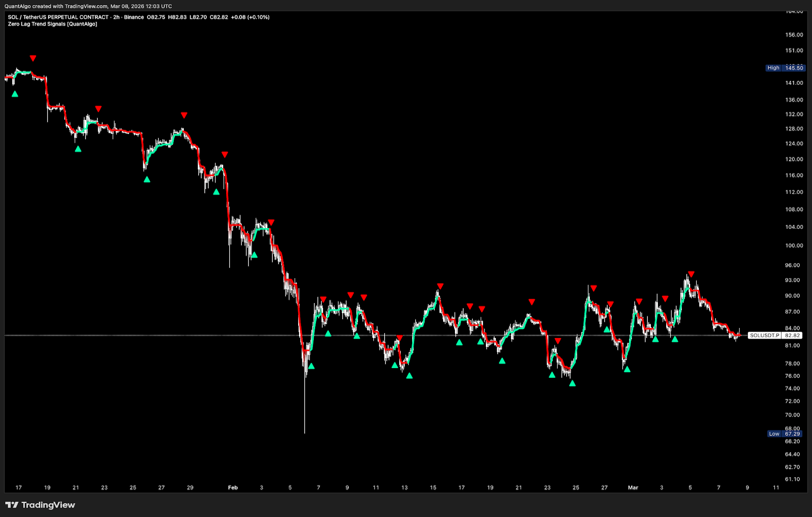Viewport: 812px width, 517px height.
Task: Click the 76.00 price axis label
Action: pos(792,376)
